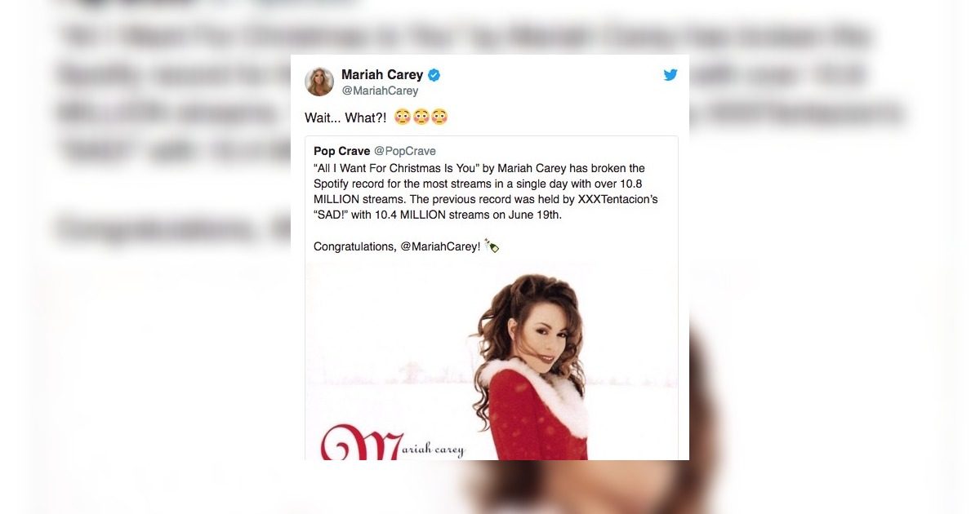
Task: Open the Mariah Carey display name
Action: [x=382, y=75]
